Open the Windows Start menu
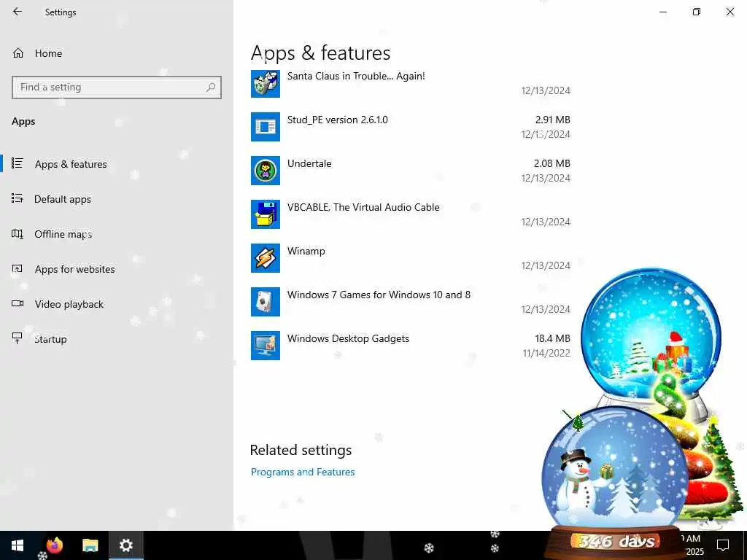This screenshot has height=560, width=747. pos(18,545)
